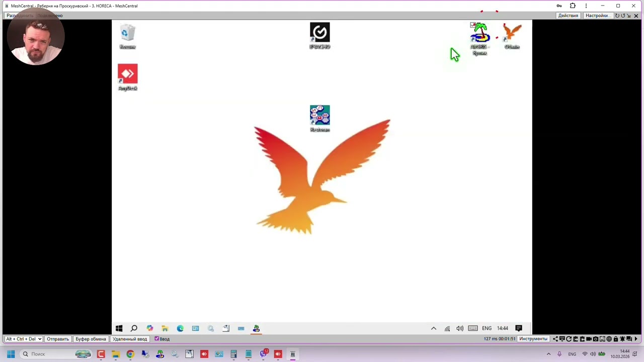Open the remote touch keyboard icon
The width and height of the screenshot is (644, 362).
pyautogui.click(x=473, y=328)
